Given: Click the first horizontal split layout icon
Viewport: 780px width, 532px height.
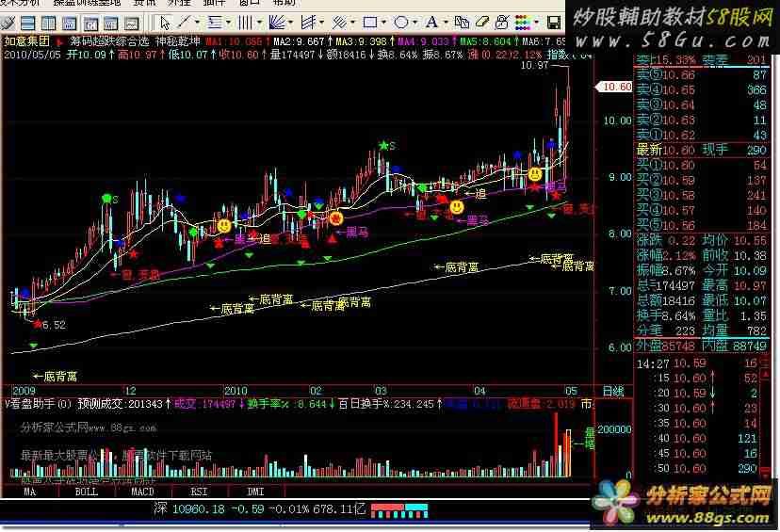Looking at the screenshot, I should click(x=28, y=23).
